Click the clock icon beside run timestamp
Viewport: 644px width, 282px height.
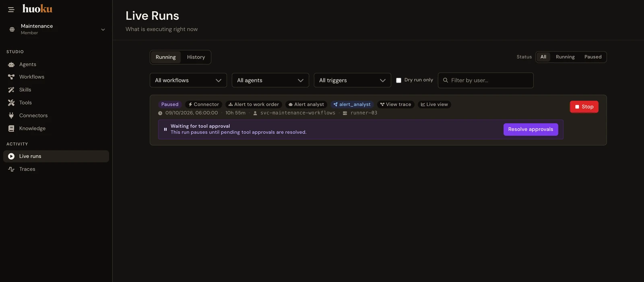(160, 113)
